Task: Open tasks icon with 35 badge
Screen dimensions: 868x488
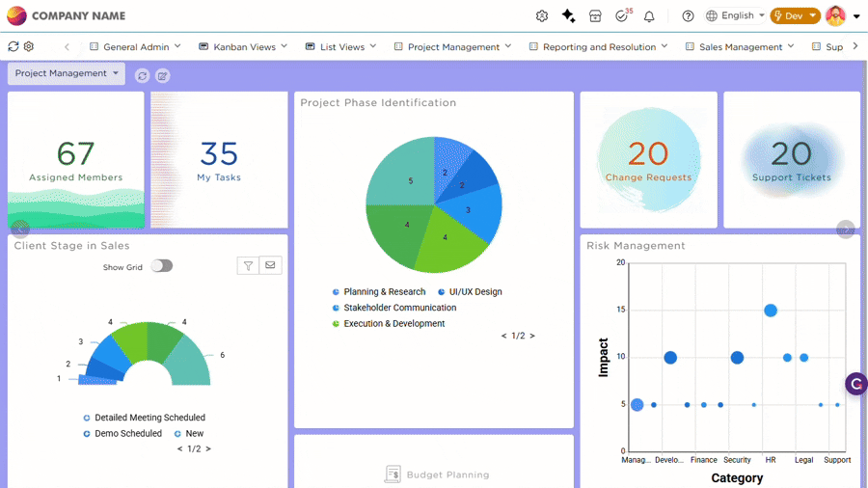Action: coord(622,16)
